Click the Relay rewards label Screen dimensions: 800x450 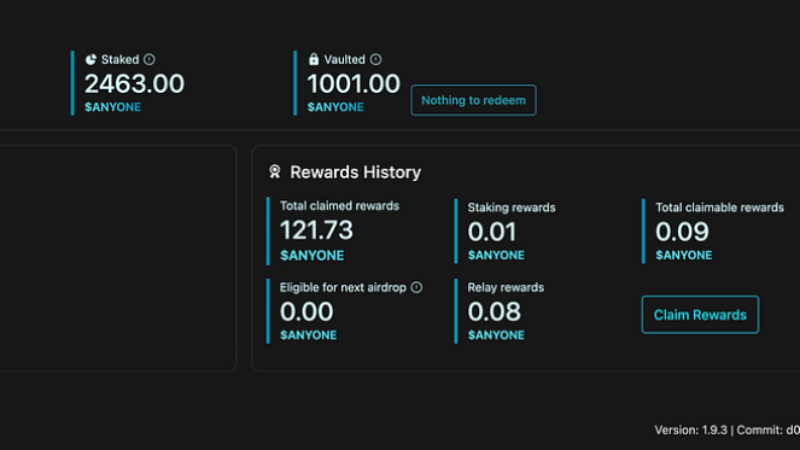(506, 287)
